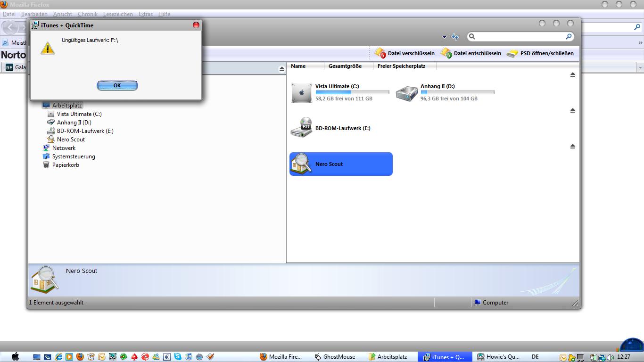Click the explorer search field

520,36
